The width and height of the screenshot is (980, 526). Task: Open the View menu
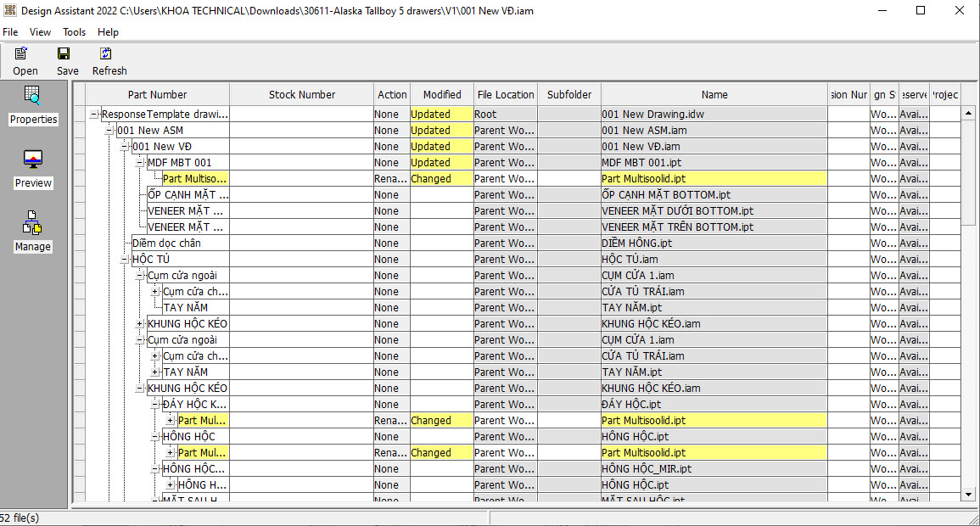coord(40,32)
